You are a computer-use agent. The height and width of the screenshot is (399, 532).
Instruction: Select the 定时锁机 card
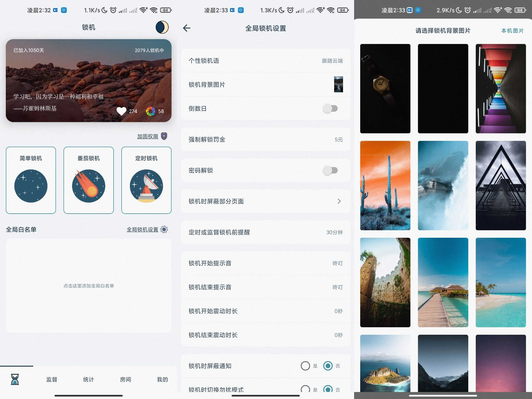(146, 180)
